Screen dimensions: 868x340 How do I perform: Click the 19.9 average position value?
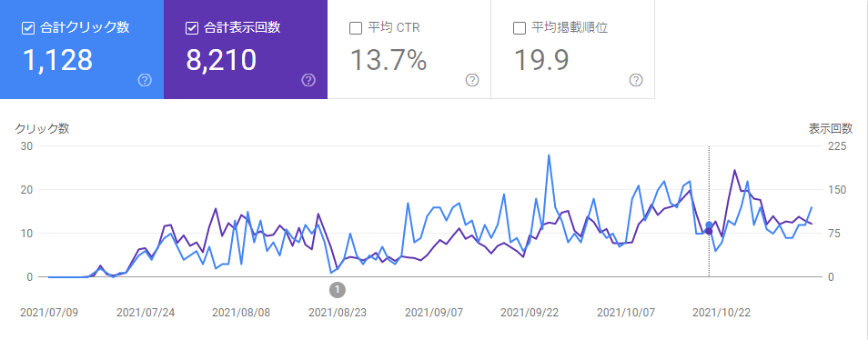coord(541,60)
